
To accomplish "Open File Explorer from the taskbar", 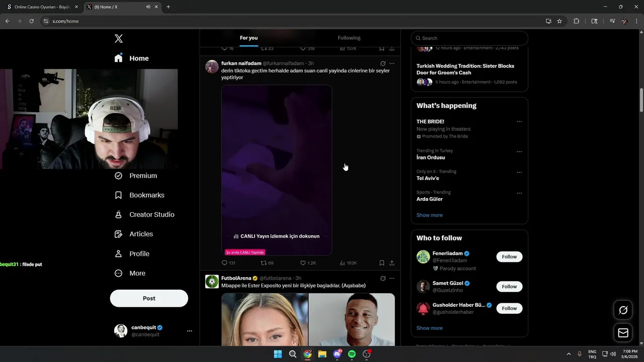I will (322, 354).
